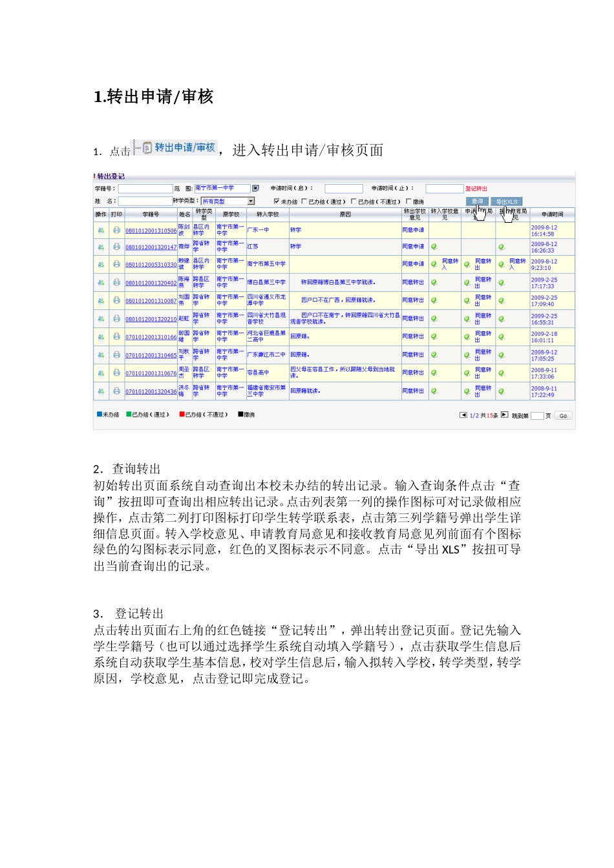Print transfer form for student 0801012001310087
This screenshot has height=868, width=614.
click(116, 300)
